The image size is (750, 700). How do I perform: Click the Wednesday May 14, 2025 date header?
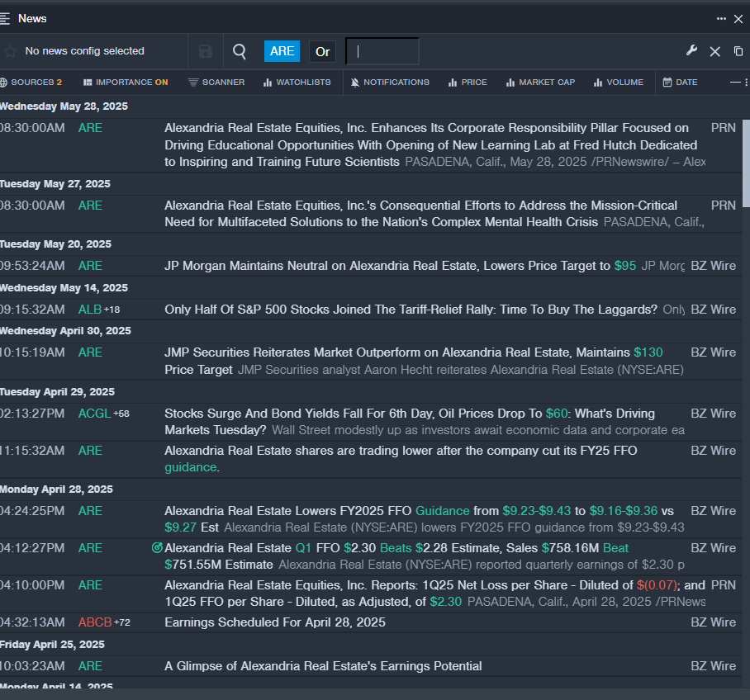point(64,288)
